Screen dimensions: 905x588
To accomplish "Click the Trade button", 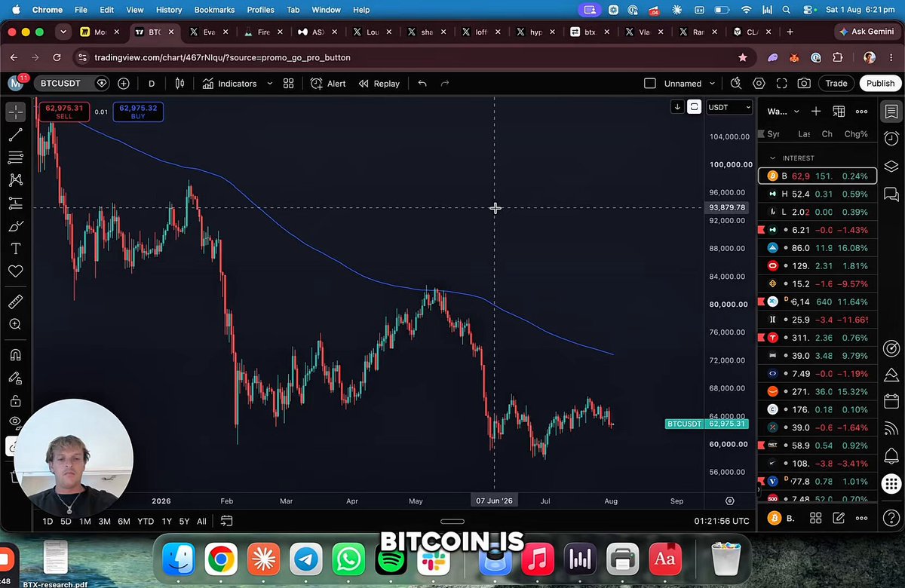I will pyautogui.click(x=836, y=84).
